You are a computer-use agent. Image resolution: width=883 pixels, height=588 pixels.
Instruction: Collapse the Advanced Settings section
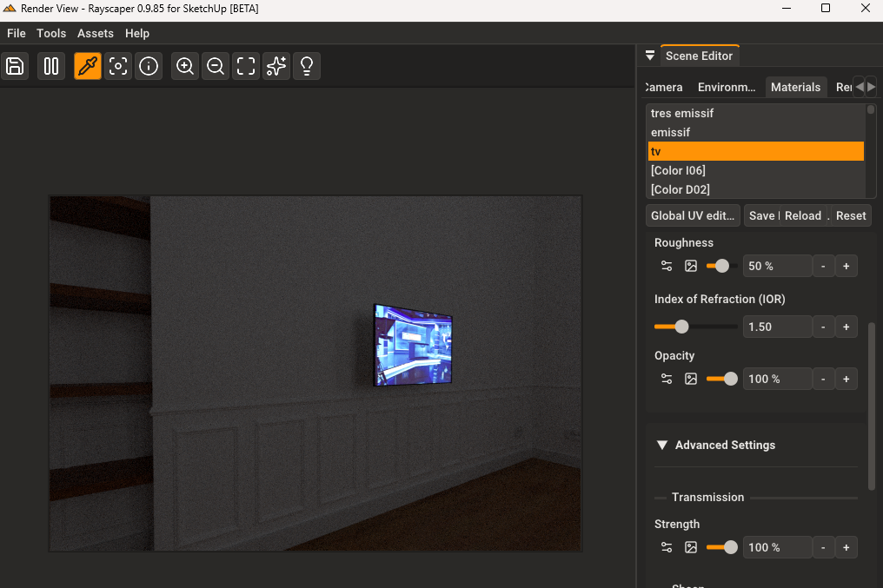(x=662, y=445)
